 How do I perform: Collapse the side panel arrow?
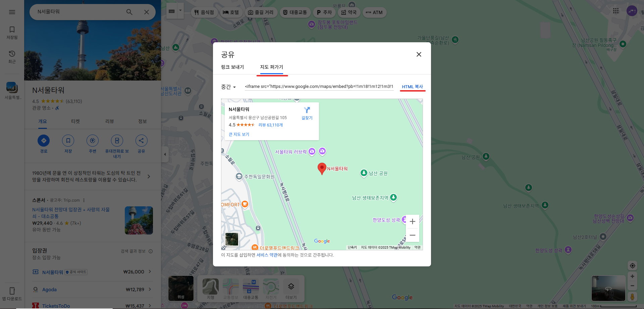click(165, 154)
